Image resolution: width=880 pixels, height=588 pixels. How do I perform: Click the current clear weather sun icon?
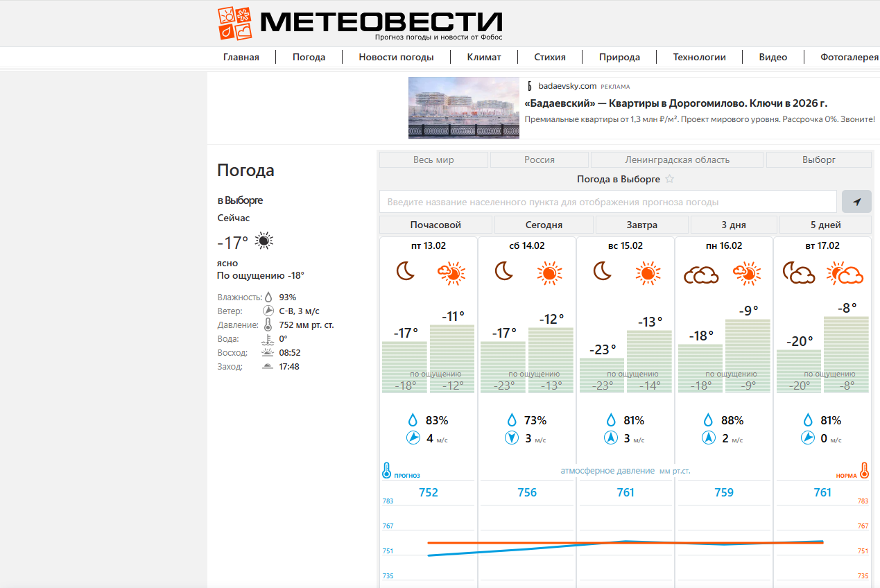264,241
